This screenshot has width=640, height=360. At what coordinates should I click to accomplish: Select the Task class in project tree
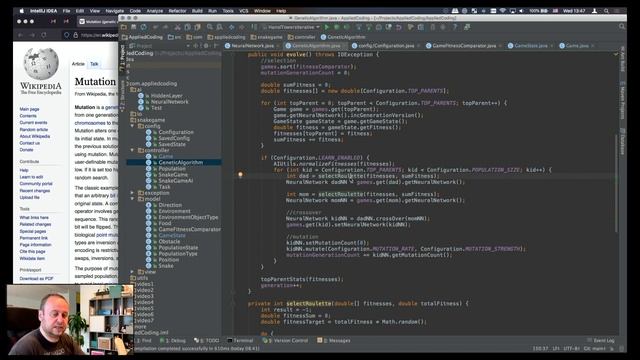point(164,187)
